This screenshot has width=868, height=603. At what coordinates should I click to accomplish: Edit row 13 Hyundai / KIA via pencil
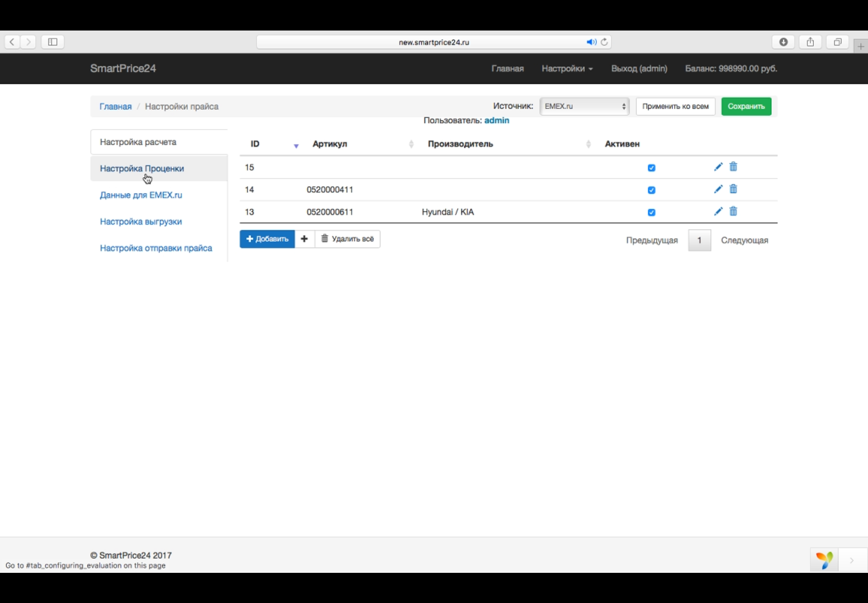pyautogui.click(x=718, y=211)
